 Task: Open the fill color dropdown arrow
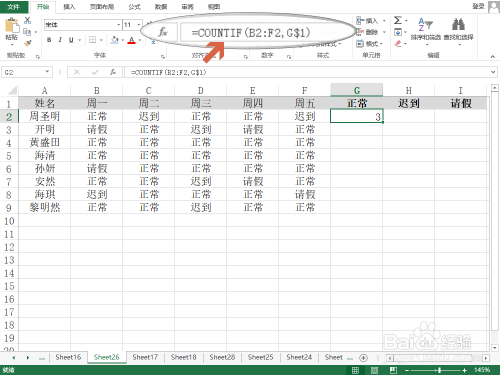(x=123, y=40)
